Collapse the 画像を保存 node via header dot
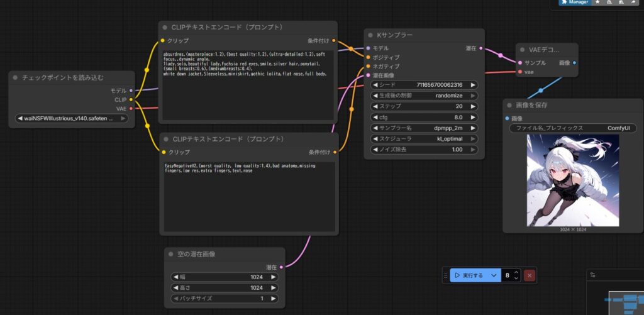This screenshot has height=315, width=644. pos(511,106)
